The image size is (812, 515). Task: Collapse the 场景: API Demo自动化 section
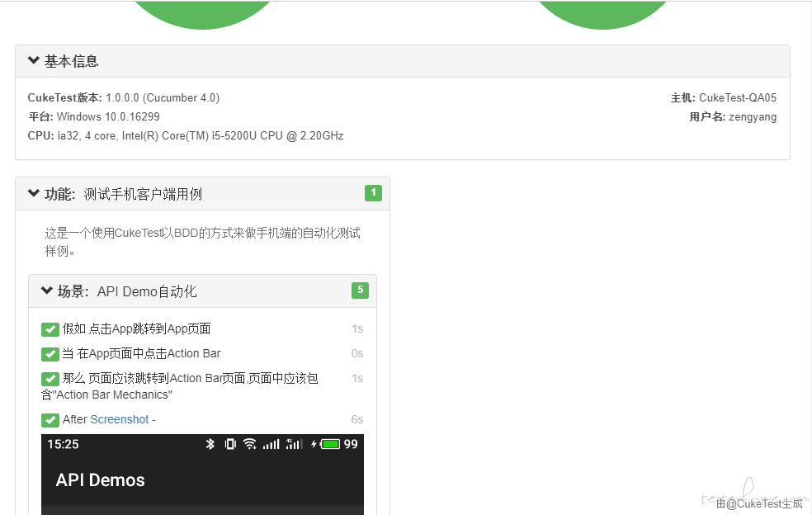(x=46, y=291)
